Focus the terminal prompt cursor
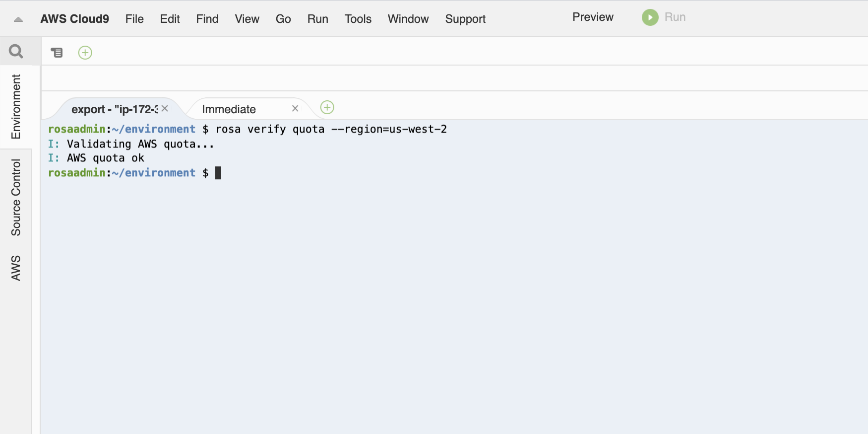868x434 pixels. pyautogui.click(x=218, y=173)
